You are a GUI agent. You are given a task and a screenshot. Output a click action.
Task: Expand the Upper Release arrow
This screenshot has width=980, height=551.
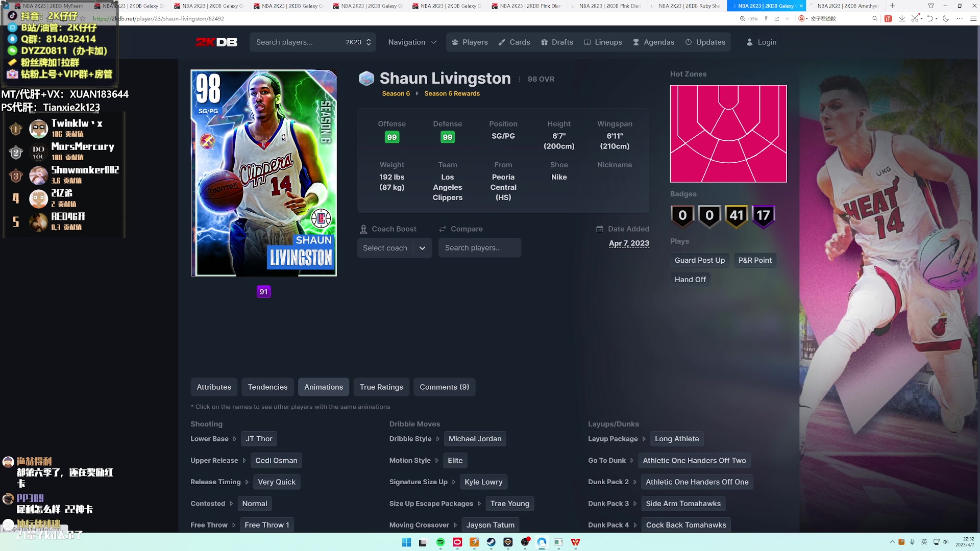[x=244, y=461]
